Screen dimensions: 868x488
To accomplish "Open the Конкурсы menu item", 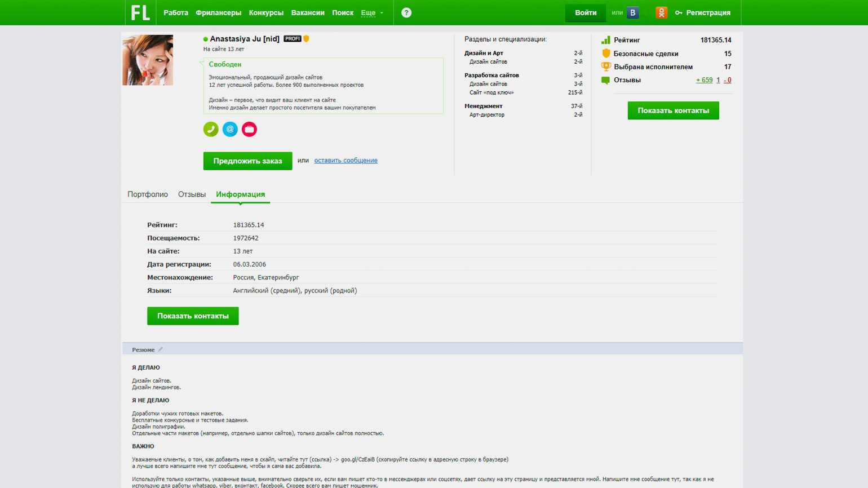I will click(266, 12).
